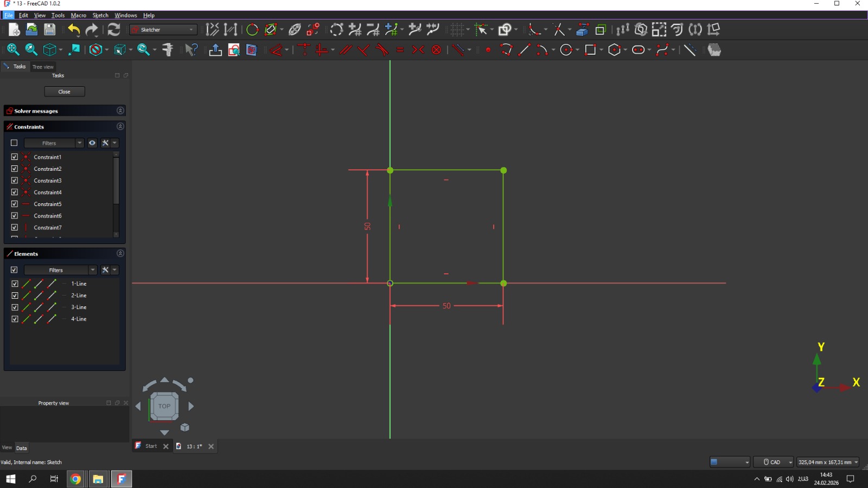868x488 pixels.
Task: Uncheck Constraint3 in the constraints list
Action: (x=15, y=181)
